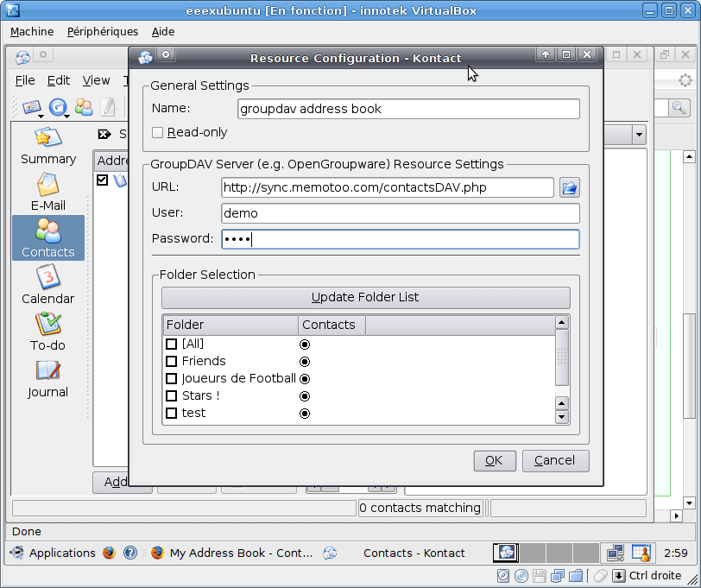Click the New Contact toolbar icon
Viewport: 701px width, 588px height.
(x=31, y=107)
